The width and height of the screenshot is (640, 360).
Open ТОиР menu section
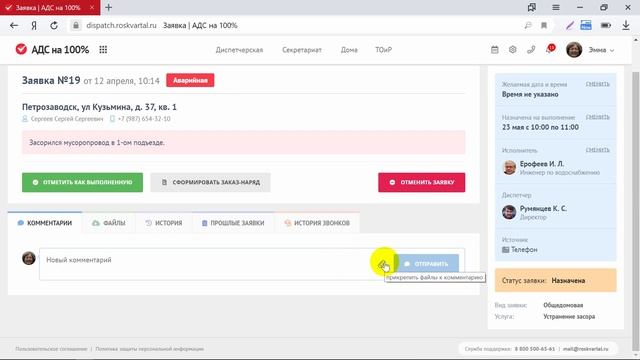(x=383, y=50)
